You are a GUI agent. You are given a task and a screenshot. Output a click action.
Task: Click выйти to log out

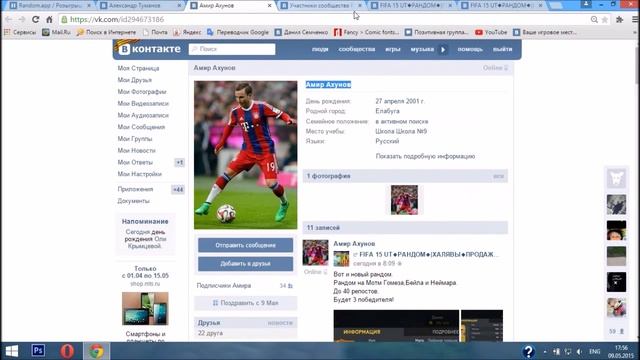502,49
